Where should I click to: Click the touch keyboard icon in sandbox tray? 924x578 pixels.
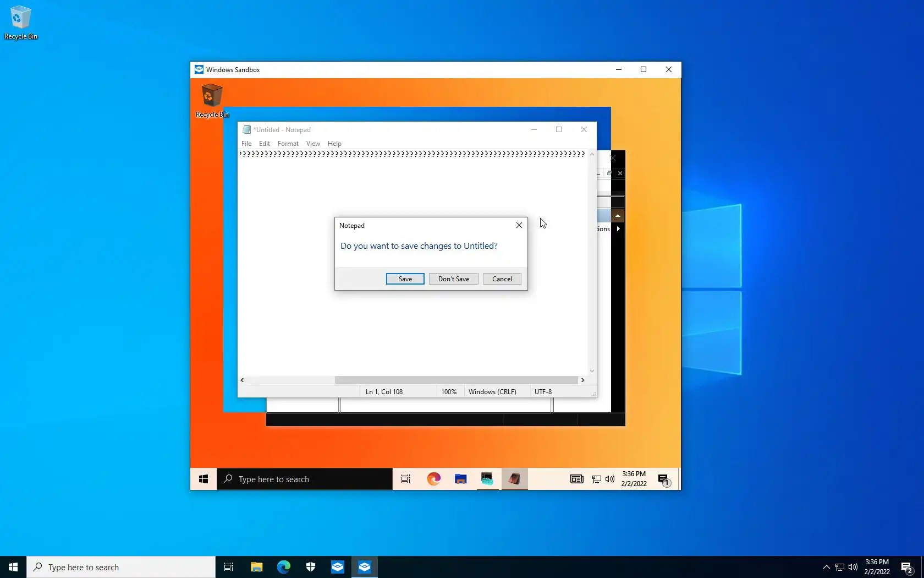(x=577, y=479)
